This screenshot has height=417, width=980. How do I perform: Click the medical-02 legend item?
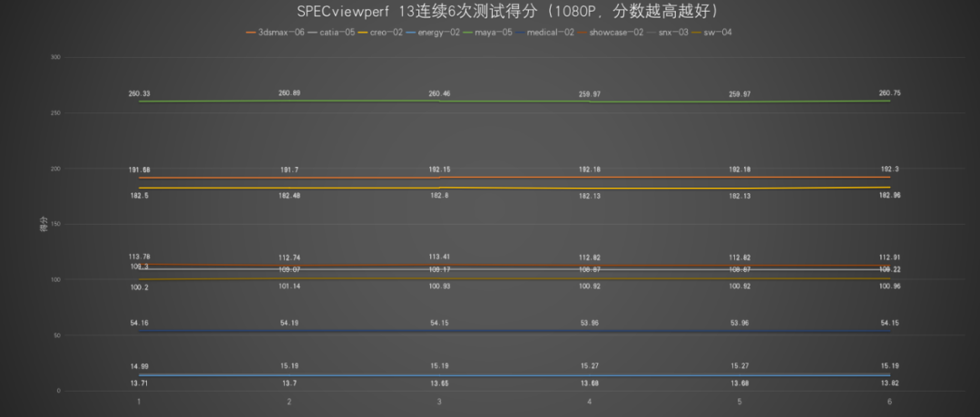click(x=544, y=33)
